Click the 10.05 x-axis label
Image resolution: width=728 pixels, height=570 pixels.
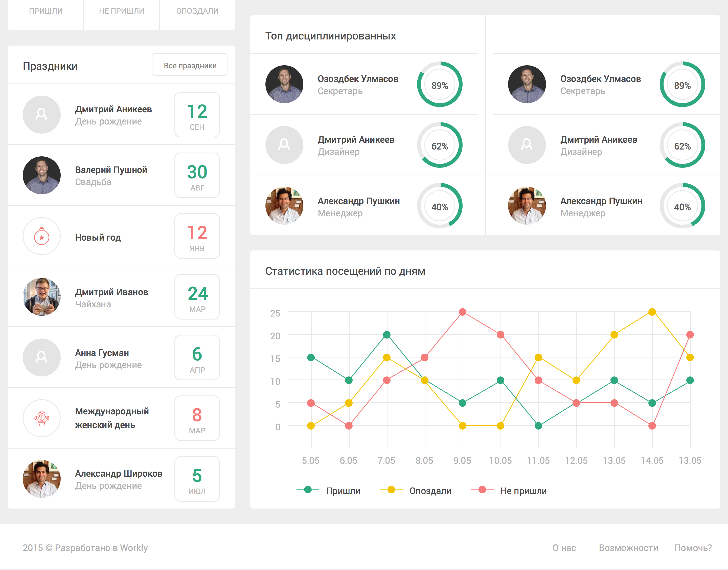coord(500,460)
